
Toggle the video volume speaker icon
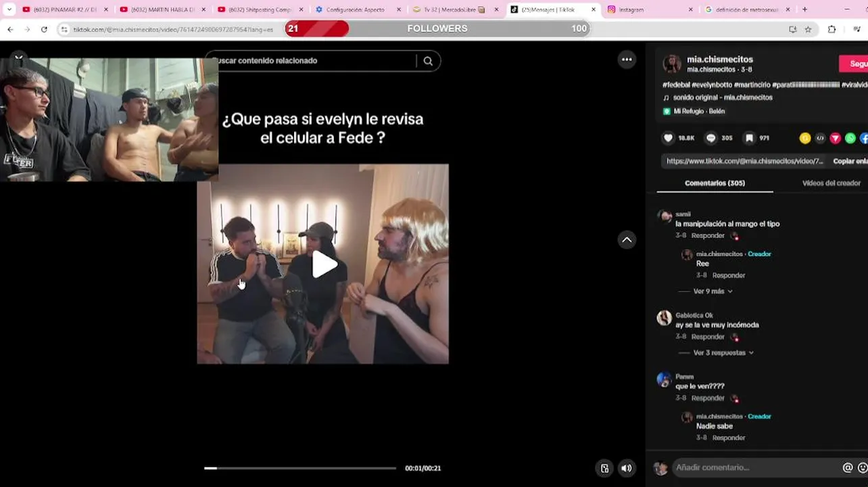coord(627,468)
